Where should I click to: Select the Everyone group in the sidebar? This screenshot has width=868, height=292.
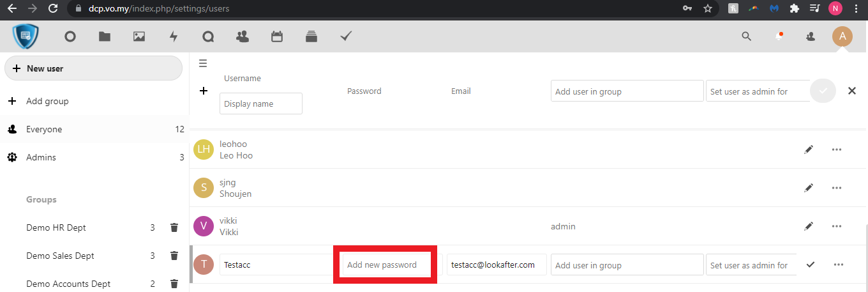tap(44, 129)
